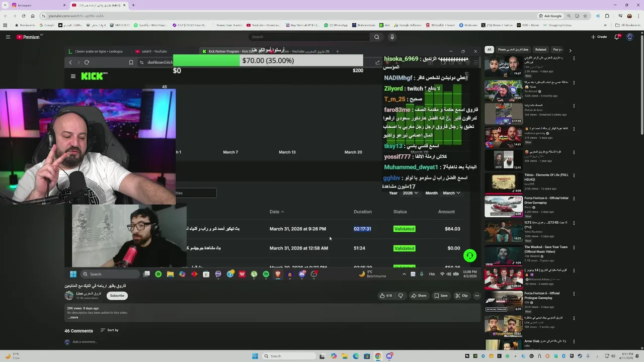644x362 pixels.
Task: Open Copilot icon on bottom taskbar
Action: pyautogui.click(x=333, y=356)
